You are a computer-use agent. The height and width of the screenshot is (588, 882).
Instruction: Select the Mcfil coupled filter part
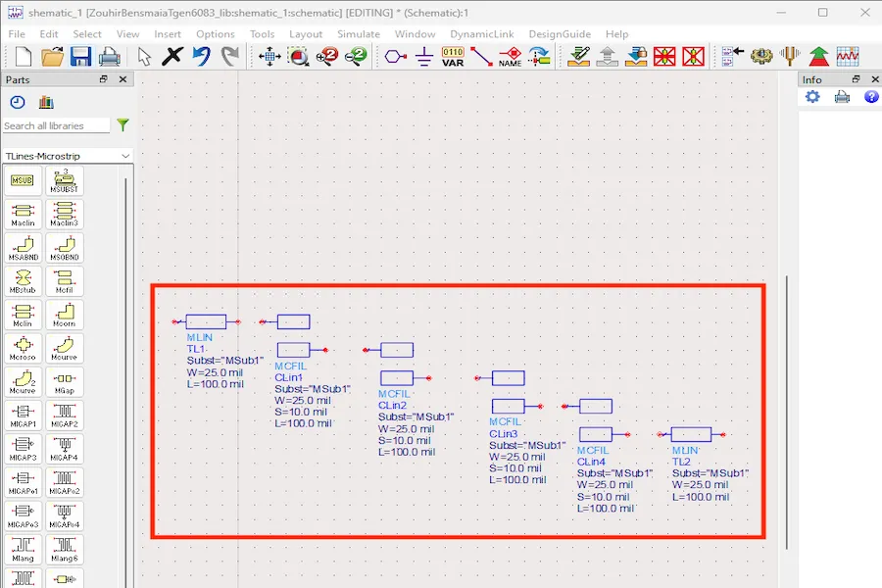click(64, 281)
